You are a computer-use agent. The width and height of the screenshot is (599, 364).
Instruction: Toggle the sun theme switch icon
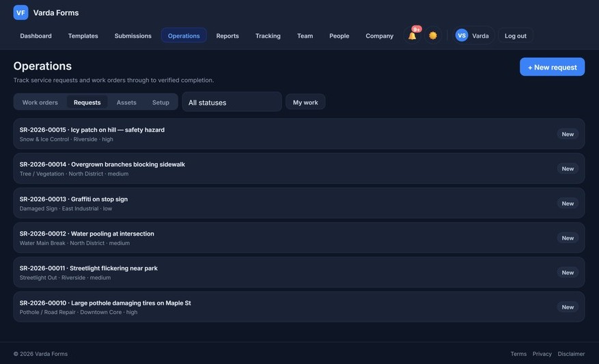click(x=433, y=36)
